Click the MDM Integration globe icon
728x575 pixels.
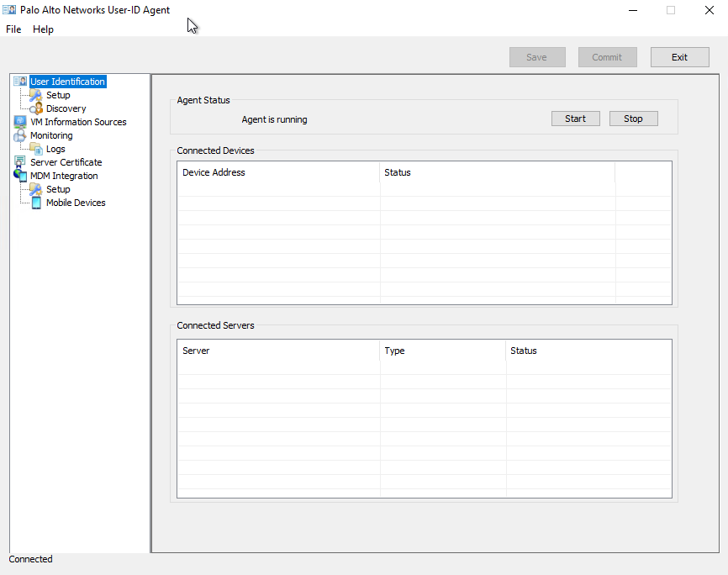coord(20,176)
